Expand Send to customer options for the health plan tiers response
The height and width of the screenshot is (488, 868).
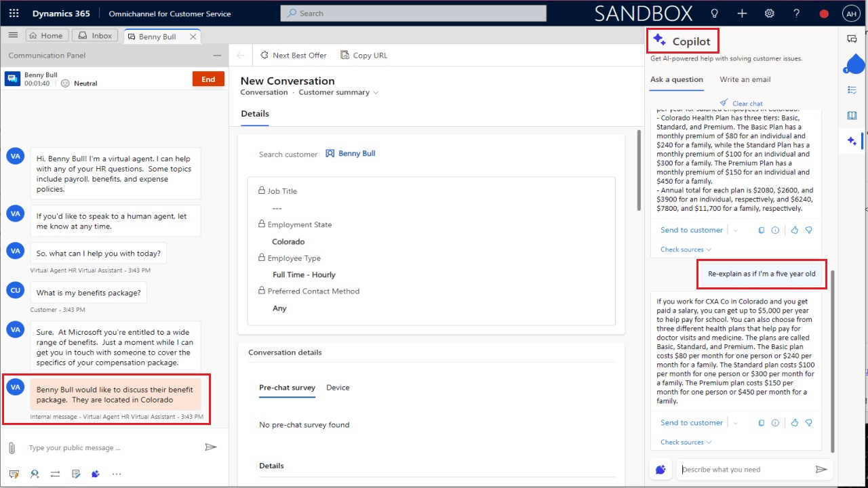(x=735, y=230)
